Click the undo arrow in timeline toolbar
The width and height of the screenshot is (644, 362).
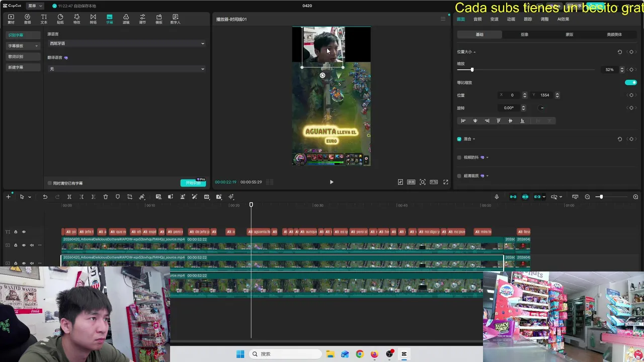pyautogui.click(x=45, y=197)
